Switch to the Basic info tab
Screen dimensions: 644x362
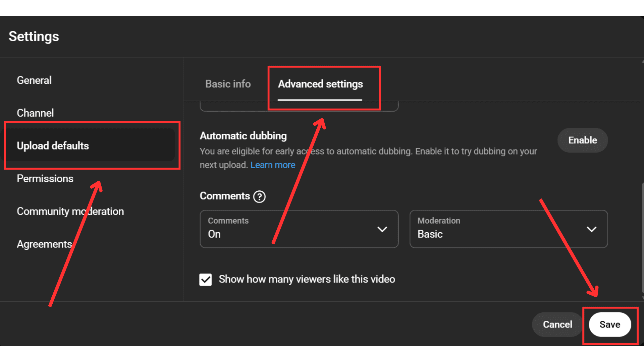pos(228,84)
